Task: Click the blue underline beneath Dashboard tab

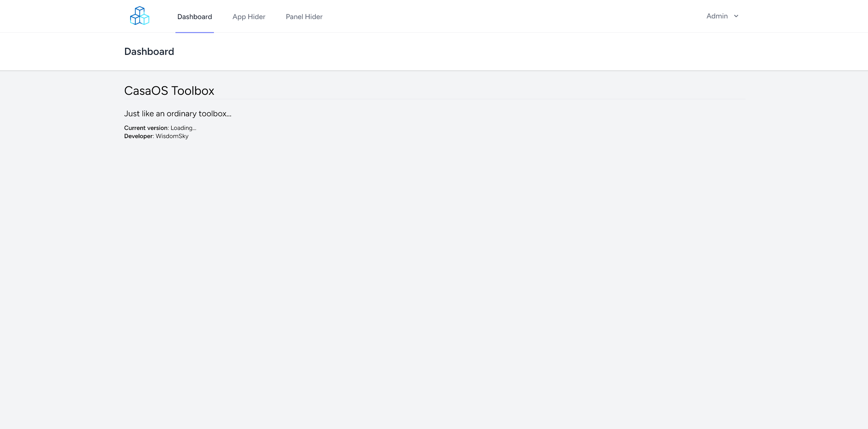Action: (195, 32)
